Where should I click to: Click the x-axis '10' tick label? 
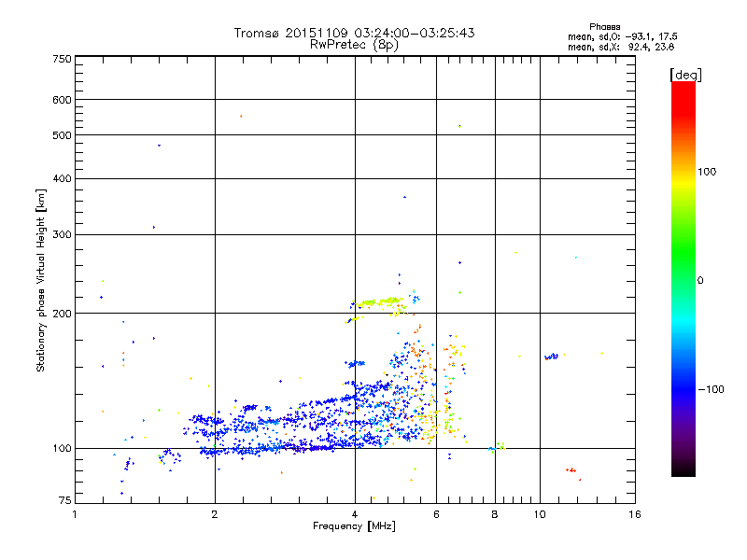click(x=540, y=514)
